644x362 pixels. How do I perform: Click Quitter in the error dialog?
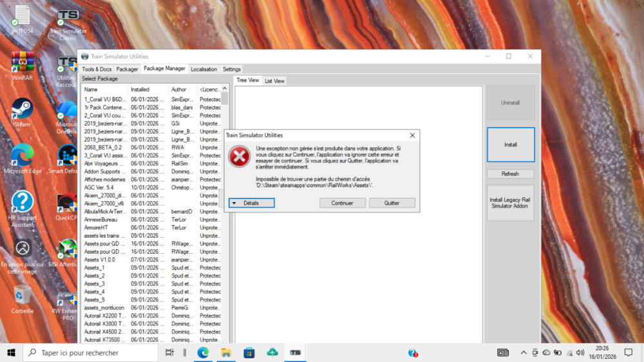pyautogui.click(x=392, y=203)
